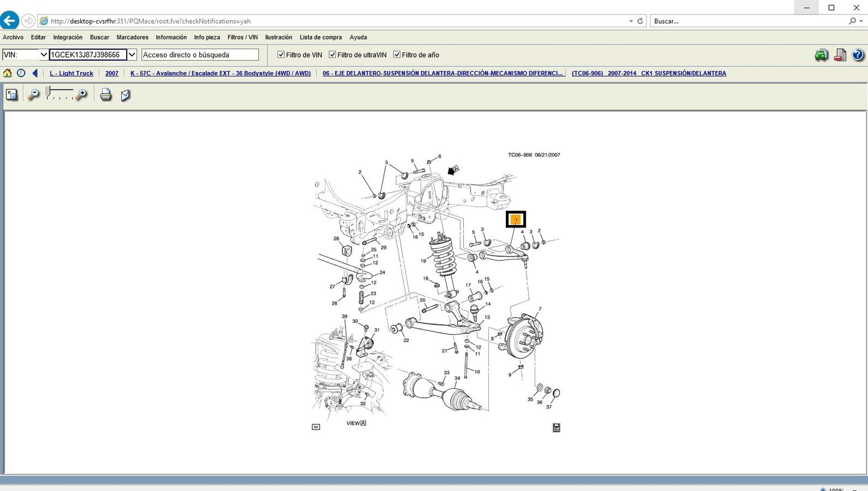This screenshot has width=868, height=491.
Task: Open the Ilustración menu
Action: (278, 37)
